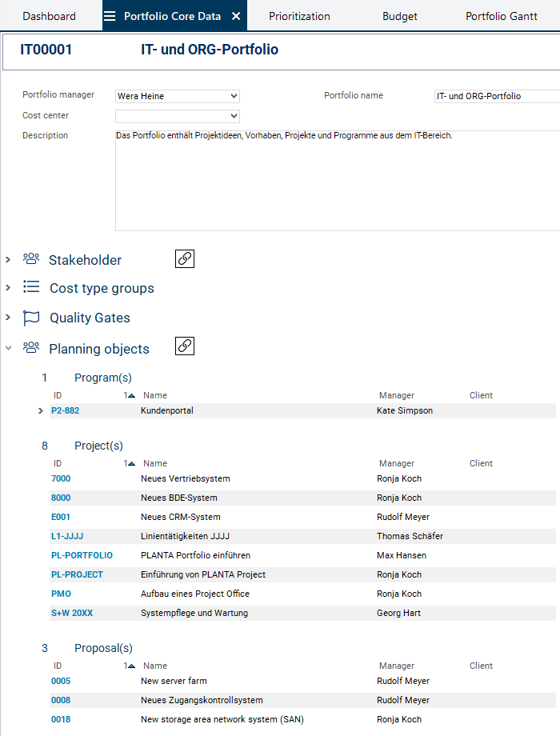
Task: Open the hamburger menu on Portfolio Core Data tab
Action: click(x=110, y=16)
